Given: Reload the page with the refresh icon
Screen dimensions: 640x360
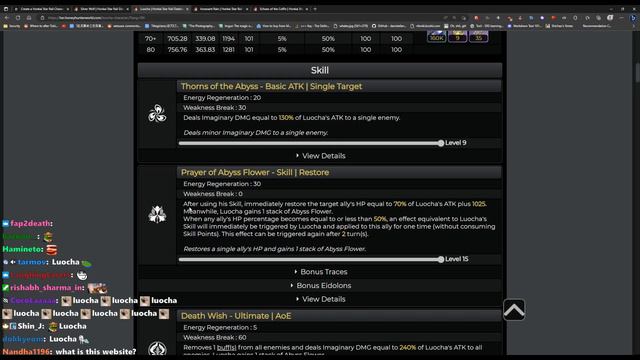Looking at the screenshot, I should pyautogui.click(x=18, y=18).
